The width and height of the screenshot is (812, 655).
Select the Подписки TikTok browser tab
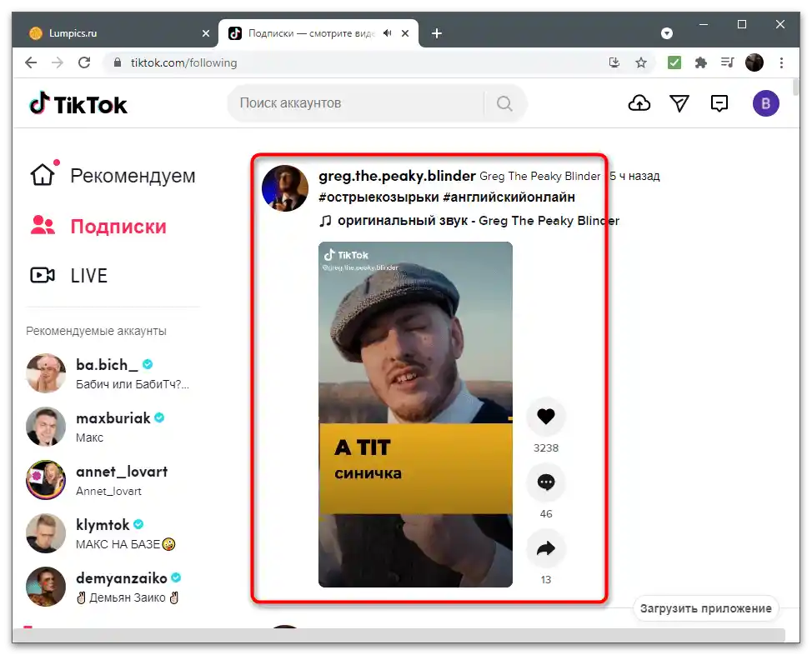click(318, 33)
